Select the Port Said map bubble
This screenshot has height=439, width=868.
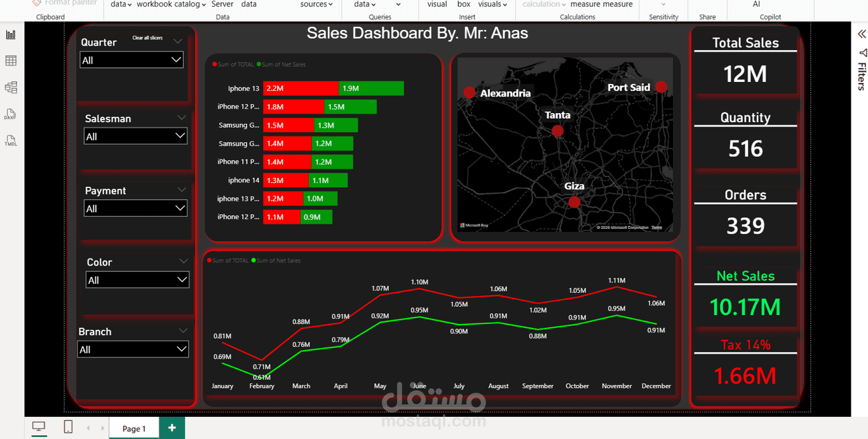point(661,87)
